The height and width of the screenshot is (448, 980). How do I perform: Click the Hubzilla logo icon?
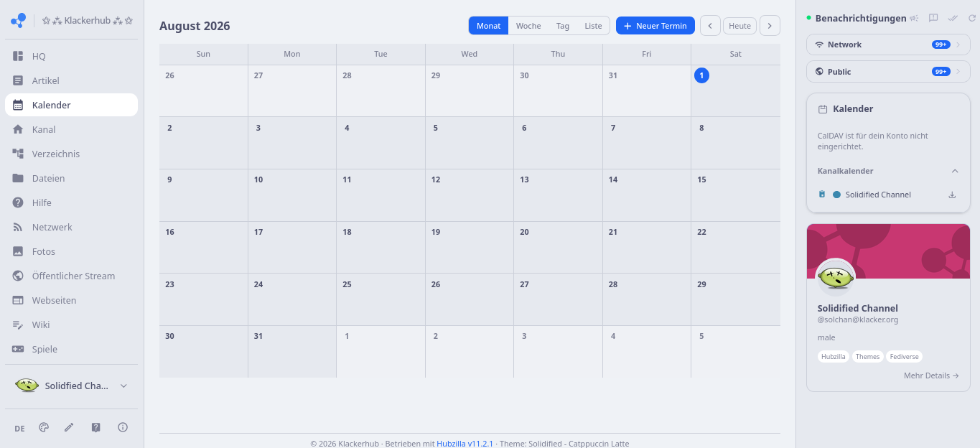point(19,21)
